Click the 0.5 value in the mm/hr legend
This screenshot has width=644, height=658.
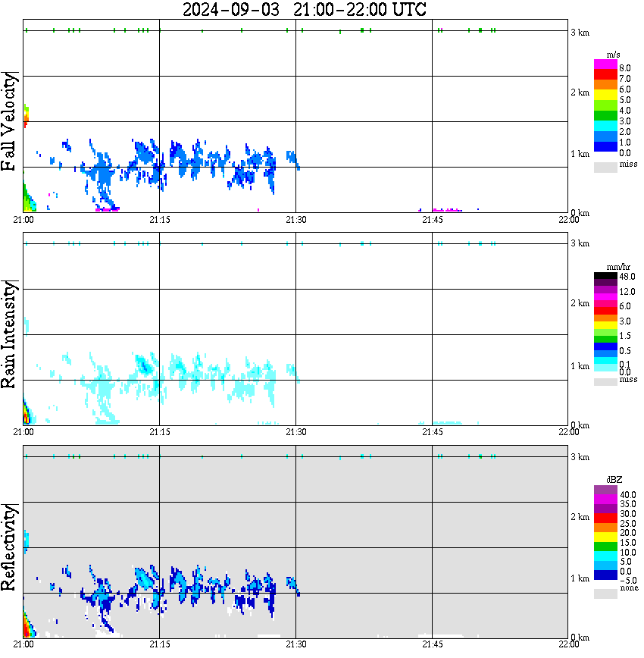625,350
